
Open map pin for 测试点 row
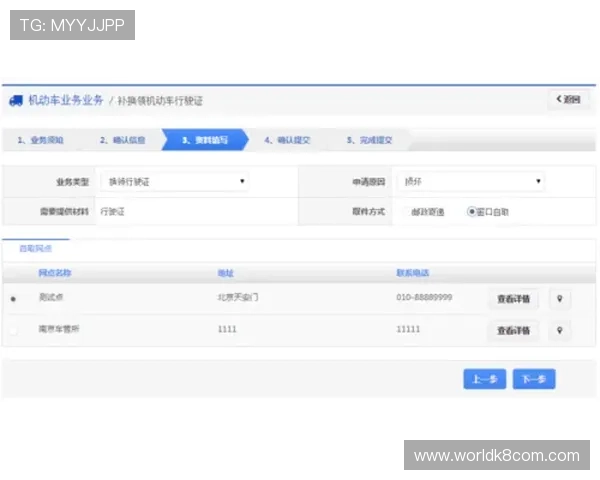[x=559, y=299]
